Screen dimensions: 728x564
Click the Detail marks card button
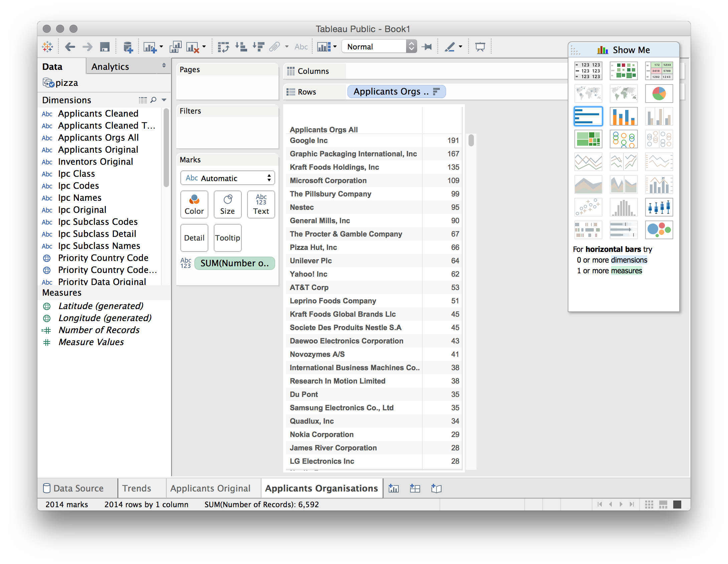(194, 238)
